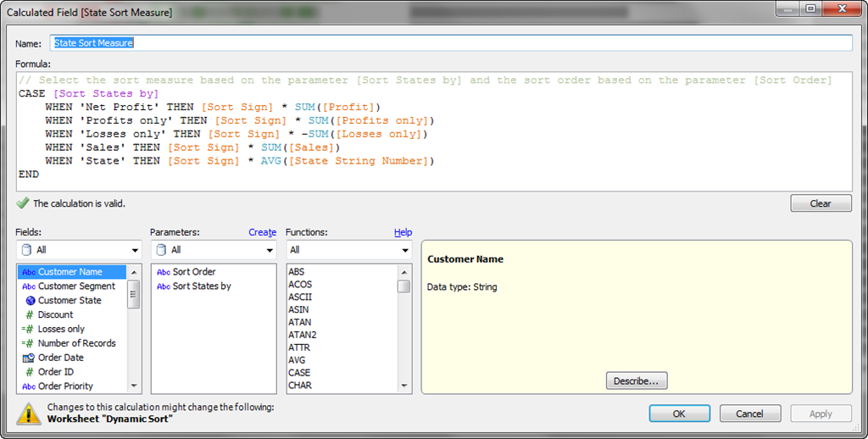Select ASCII function
The image size is (868, 439).
tap(342, 297)
